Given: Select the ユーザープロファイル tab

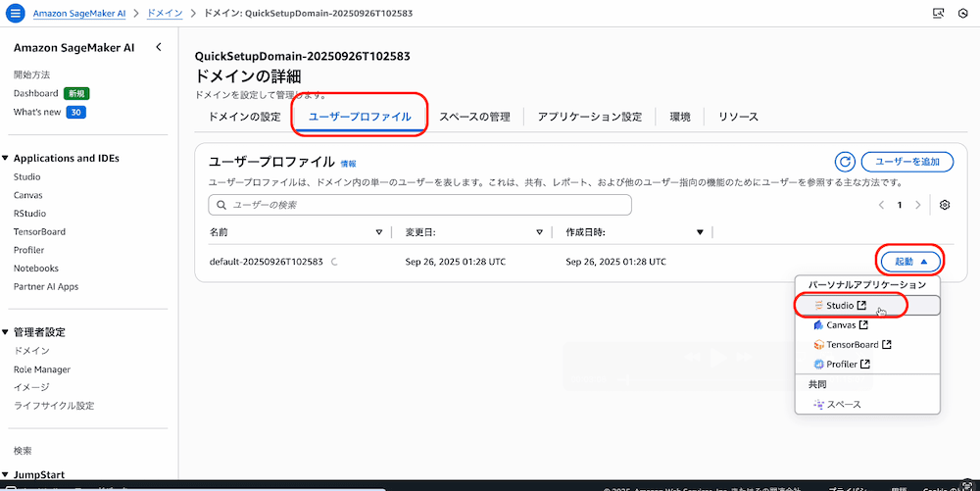Looking at the screenshot, I should tap(360, 117).
